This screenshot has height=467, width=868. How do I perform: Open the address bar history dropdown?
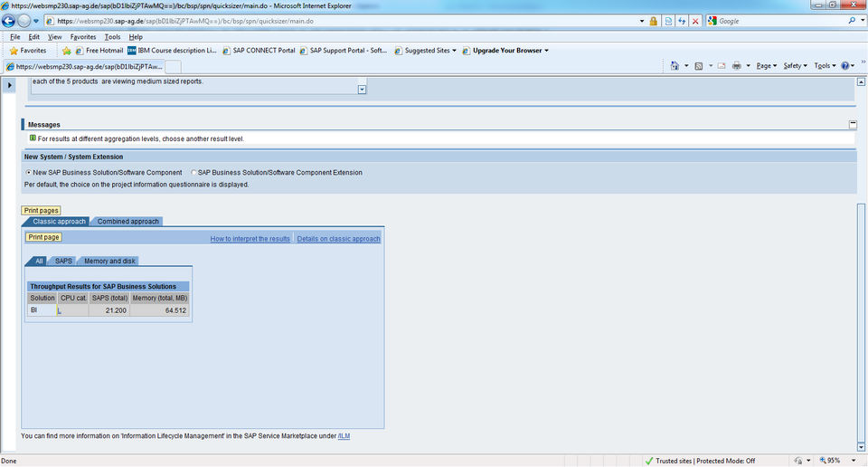(642, 21)
